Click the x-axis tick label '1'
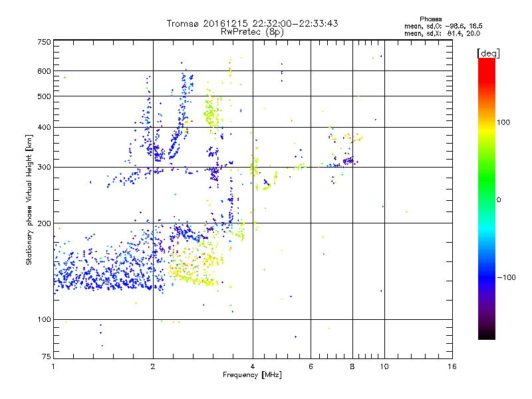Screen dimensions: 532x399 tap(53, 366)
